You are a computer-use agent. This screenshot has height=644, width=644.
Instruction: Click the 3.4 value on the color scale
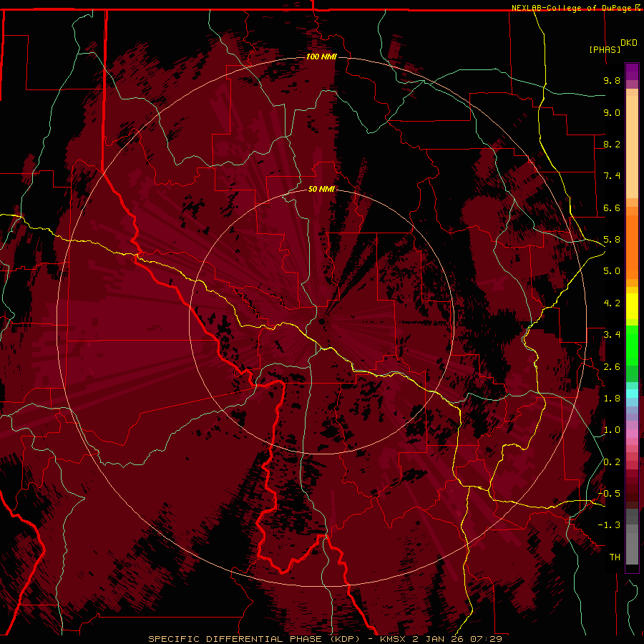[x=612, y=335]
